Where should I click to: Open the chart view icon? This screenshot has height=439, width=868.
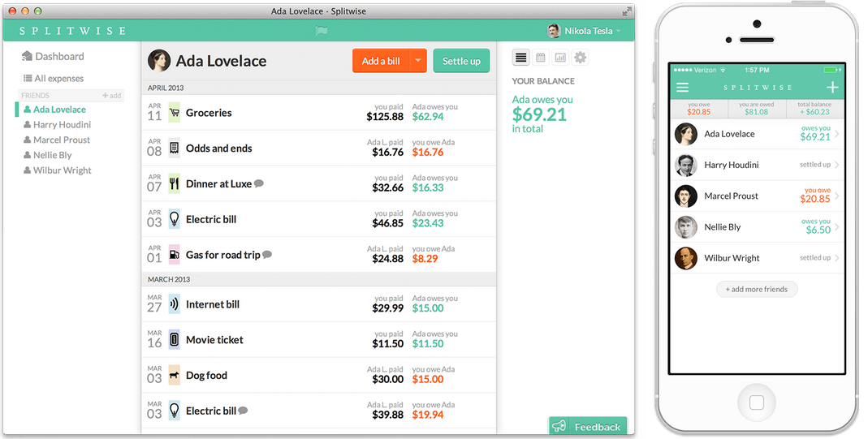(560, 58)
